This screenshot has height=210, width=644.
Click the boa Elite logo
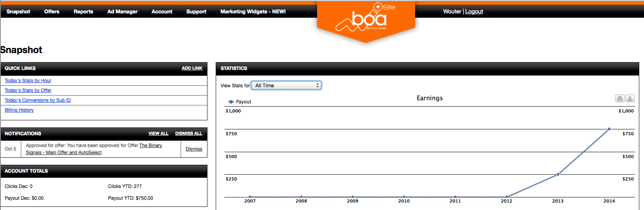click(x=366, y=19)
